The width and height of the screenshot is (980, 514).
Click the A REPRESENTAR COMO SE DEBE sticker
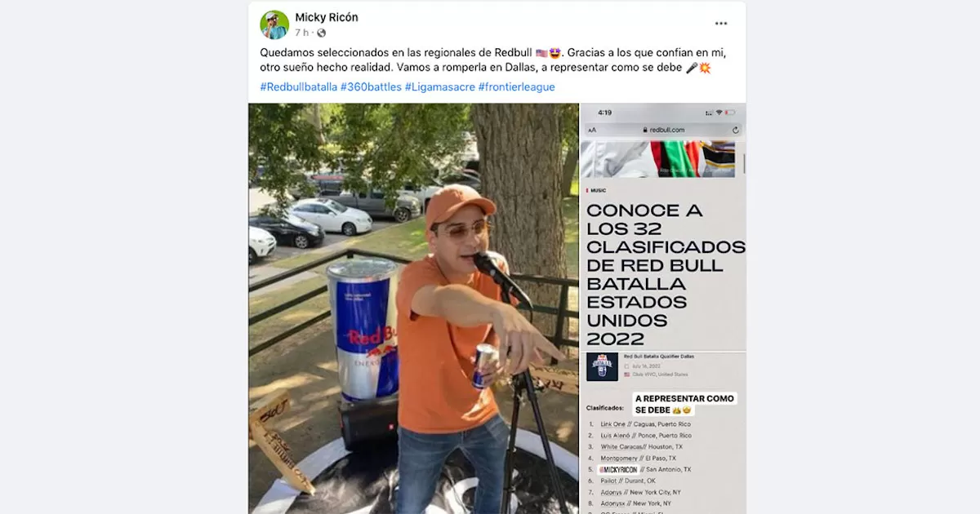click(x=684, y=404)
